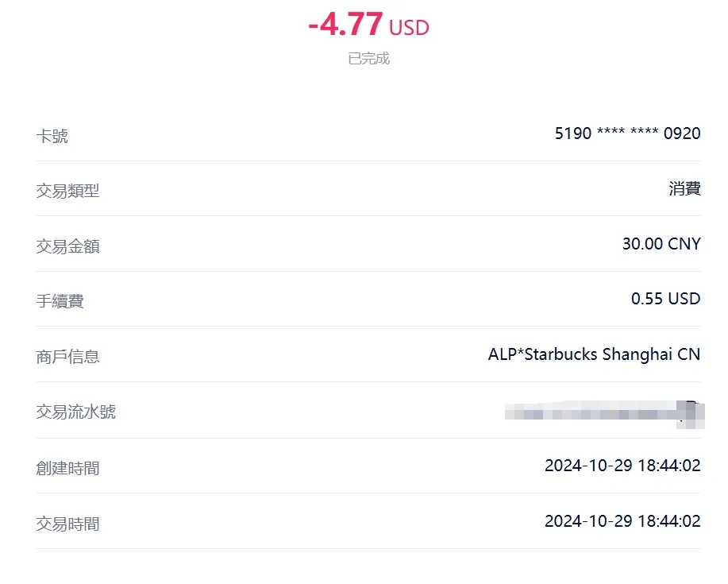Select the 交易時間 timestamp value 18:44:02
This screenshot has width=728, height=584.
622,521
